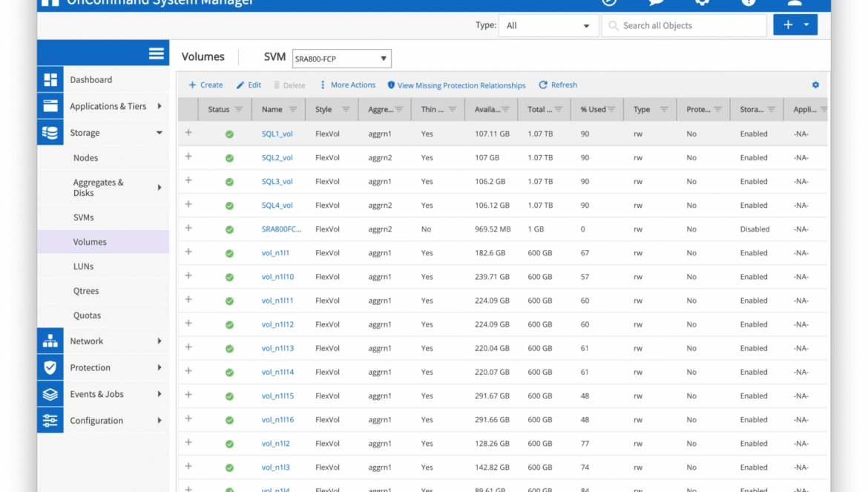Expand the Configuration menu
Viewport: 868px width, 492px height.
pos(160,421)
